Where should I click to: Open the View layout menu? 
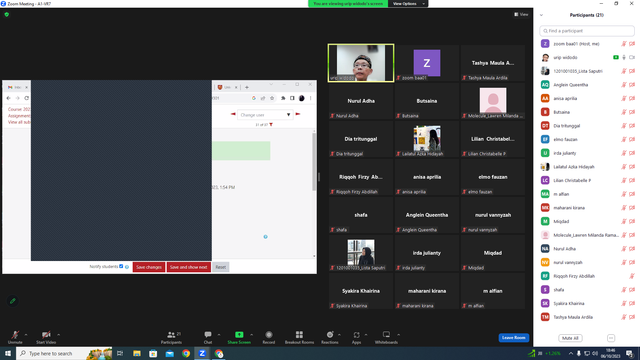[521, 14]
